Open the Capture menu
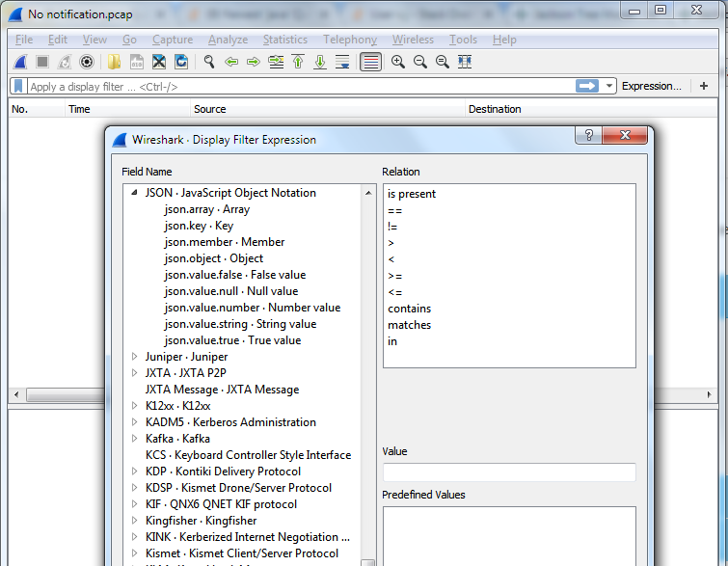The height and width of the screenshot is (566, 728). 173,40
